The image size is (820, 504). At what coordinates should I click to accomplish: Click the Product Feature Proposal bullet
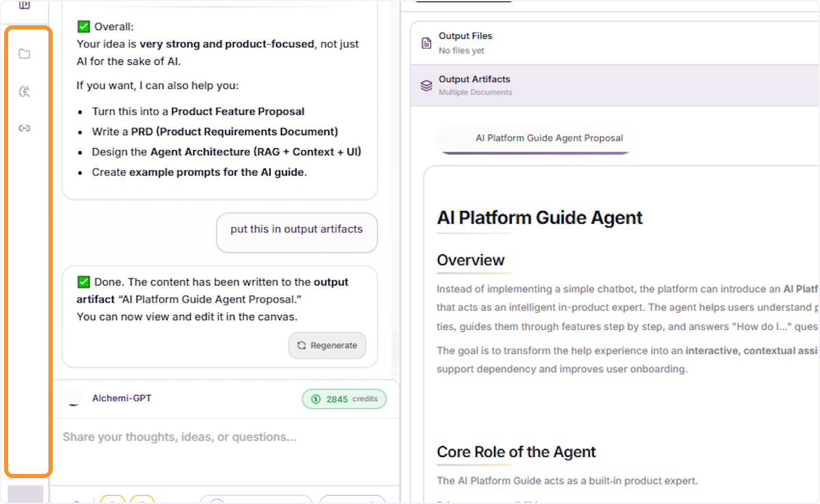coord(198,111)
